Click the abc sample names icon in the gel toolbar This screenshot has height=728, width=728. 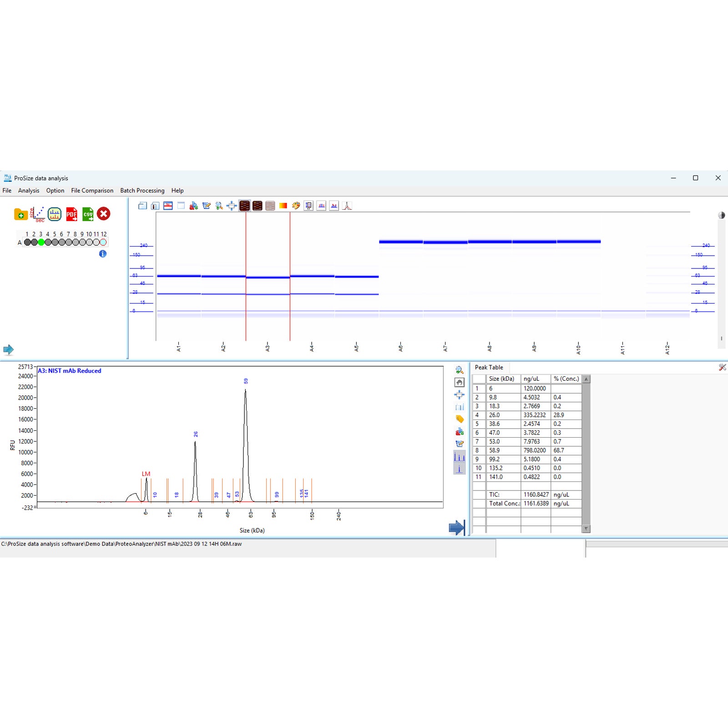click(x=193, y=206)
